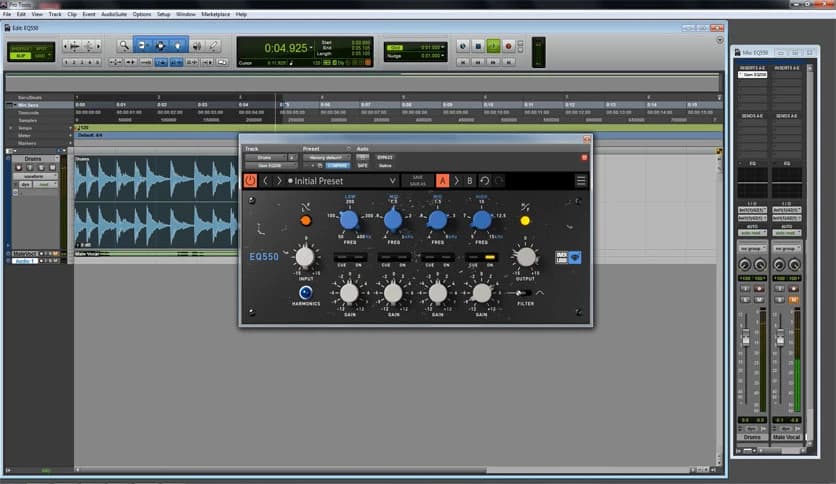The width and height of the screenshot is (836, 484).
Task: Click the Drums channel volume fader
Action: [746, 337]
